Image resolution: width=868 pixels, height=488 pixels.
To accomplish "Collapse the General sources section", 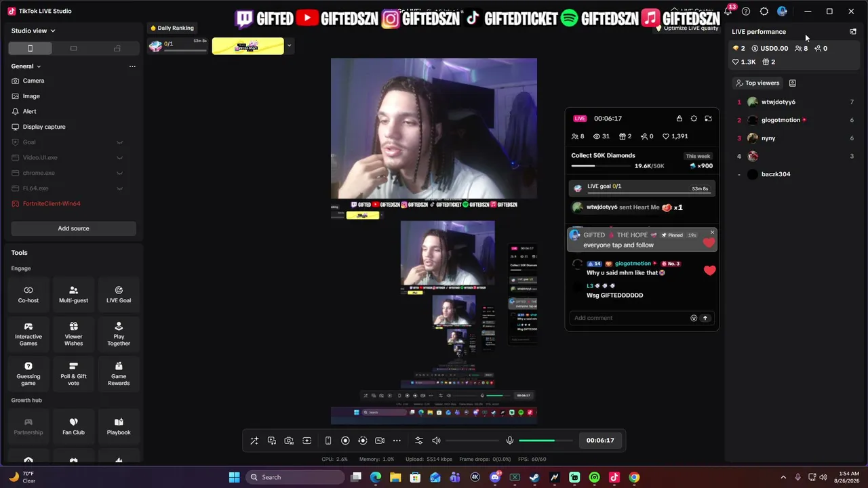I will point(26,66).
